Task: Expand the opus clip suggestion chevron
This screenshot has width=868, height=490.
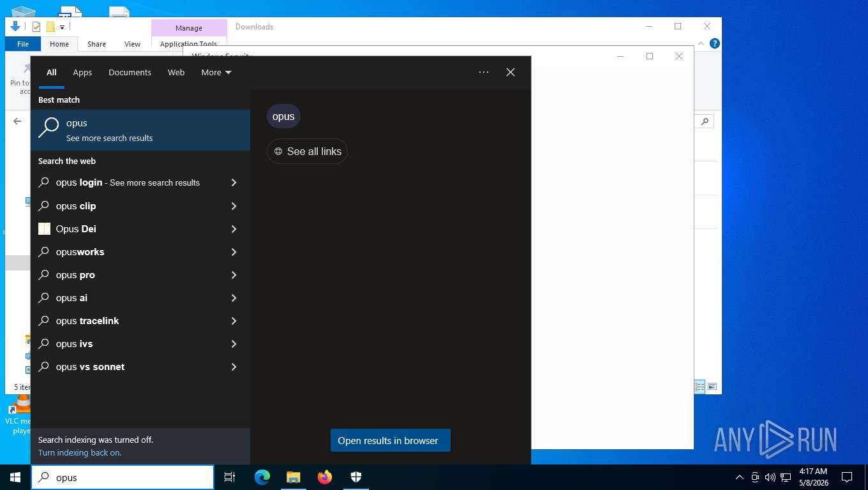Action: (x=234, y=206)
